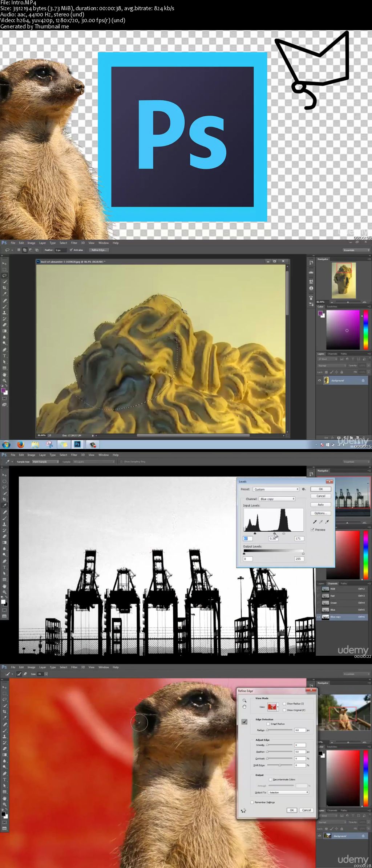Click Background layer lock in bust frame
372x868 pixels.
[x=363, y=380]
